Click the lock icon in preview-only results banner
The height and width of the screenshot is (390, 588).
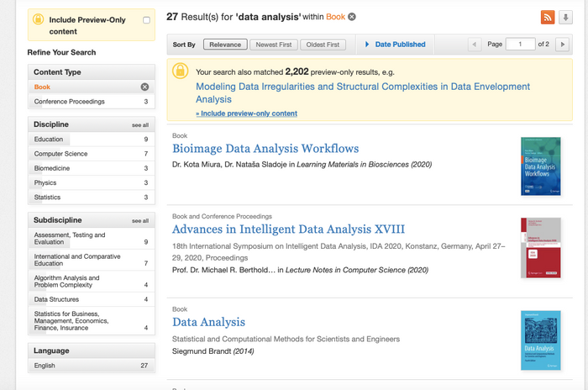point(180,71)
